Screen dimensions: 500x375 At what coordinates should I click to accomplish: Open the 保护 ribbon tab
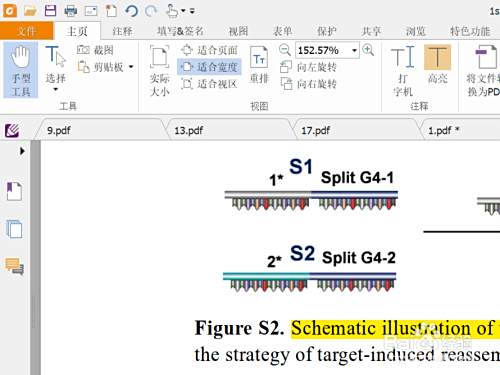click(x=327, y=31)
